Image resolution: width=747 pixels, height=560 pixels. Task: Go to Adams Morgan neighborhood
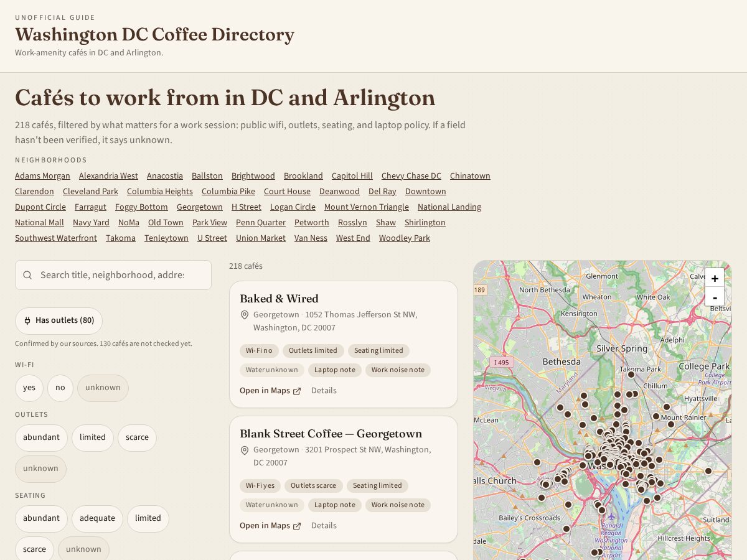(42, 176)
